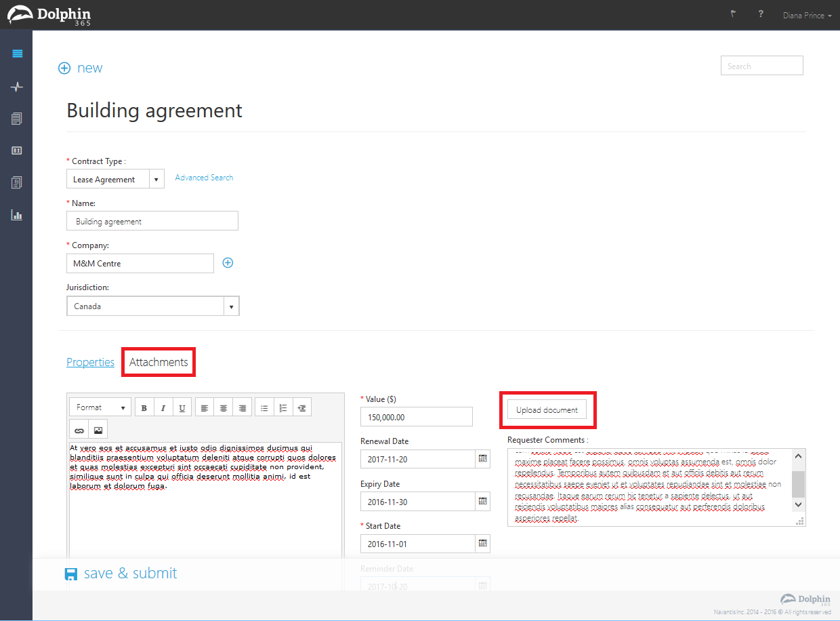Toggle underline formatting in the editor
The width and height of the screenshot is (840, 621).
(x=182, y=408)
